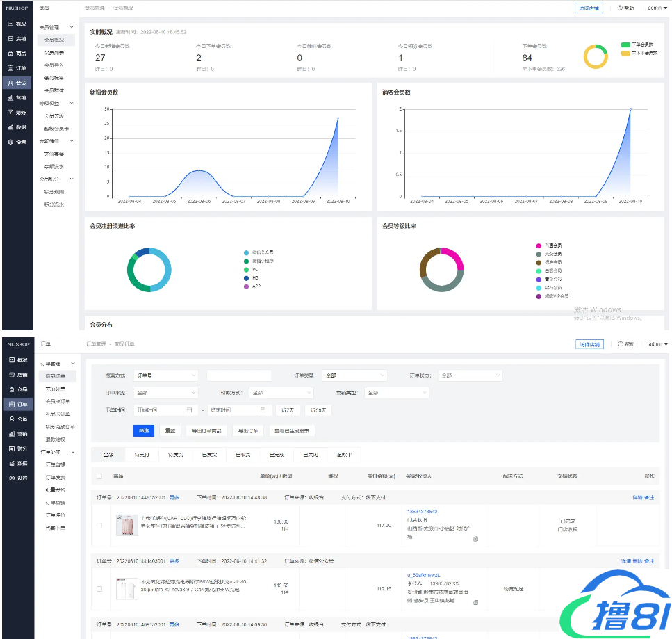Click 营销 chart icon in the member page sidebar

pyautogui.click(x=10, y=97)
